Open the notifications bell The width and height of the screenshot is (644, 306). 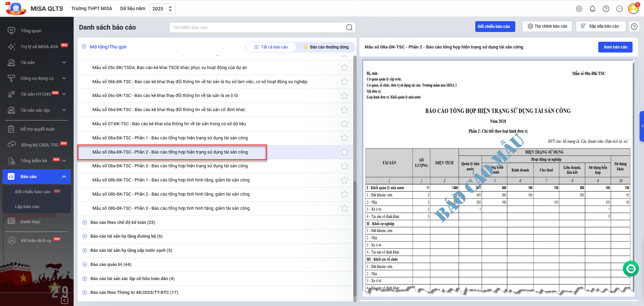pyautogui.click(x=592, y=9)
